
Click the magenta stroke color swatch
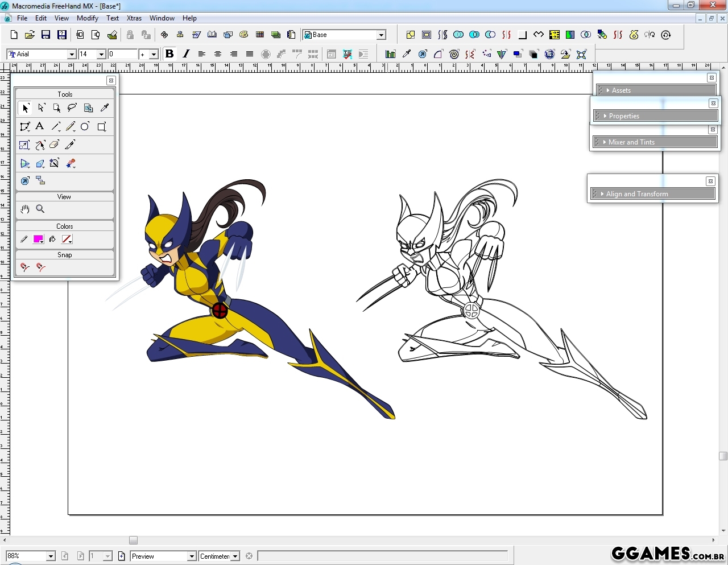point(38,239)
